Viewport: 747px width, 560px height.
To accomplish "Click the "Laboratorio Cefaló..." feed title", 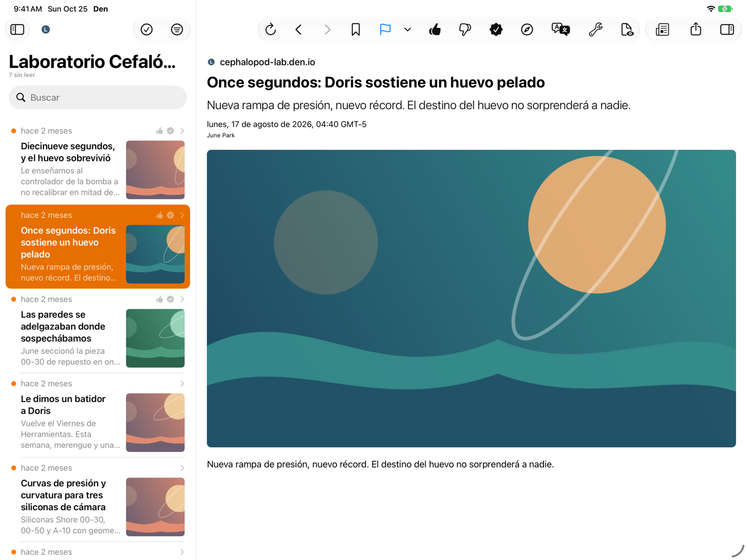I will coord(92,62).
